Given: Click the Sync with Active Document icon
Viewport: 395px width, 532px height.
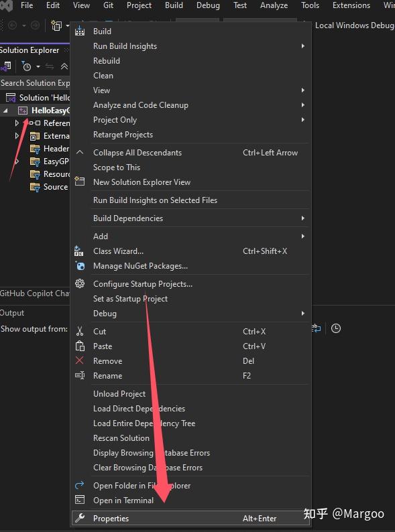Looking at the screenshot, I should pos(50,66).
